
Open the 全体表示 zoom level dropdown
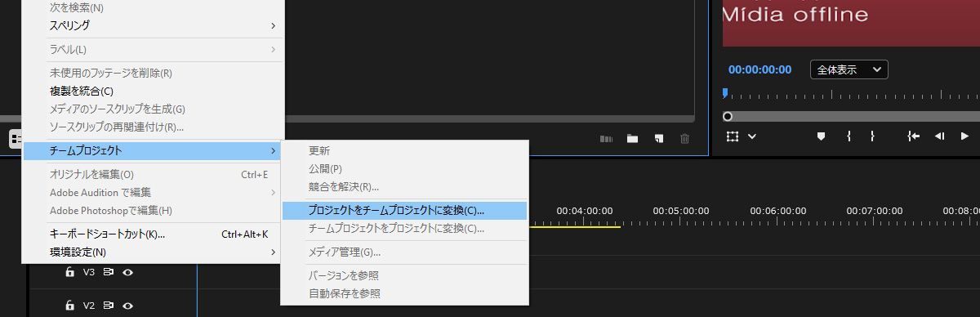point(849,69)
